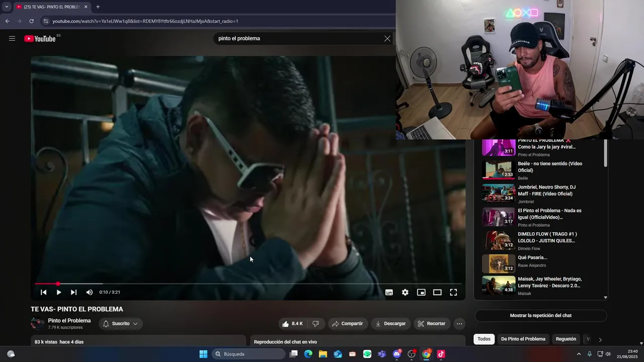The height and width of the screenshot is (362, 644).
Task: Select the De Pinto el Problema chip
Action: tap(523, 339)
